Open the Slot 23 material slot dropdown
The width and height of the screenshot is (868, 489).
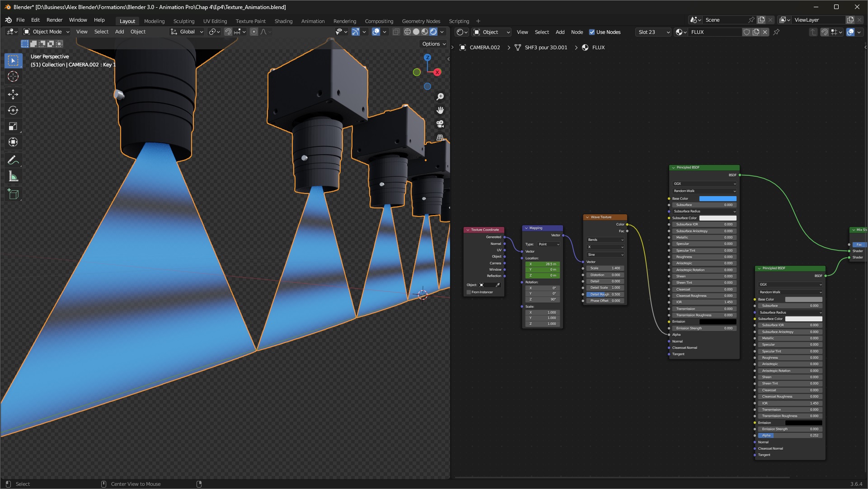653,32
